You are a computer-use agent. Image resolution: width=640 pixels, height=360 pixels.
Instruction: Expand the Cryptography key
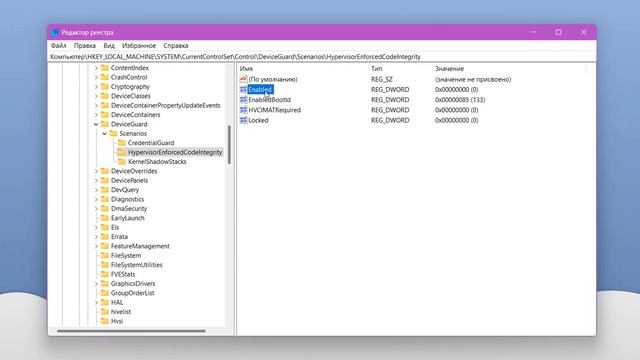click(96, 87)
